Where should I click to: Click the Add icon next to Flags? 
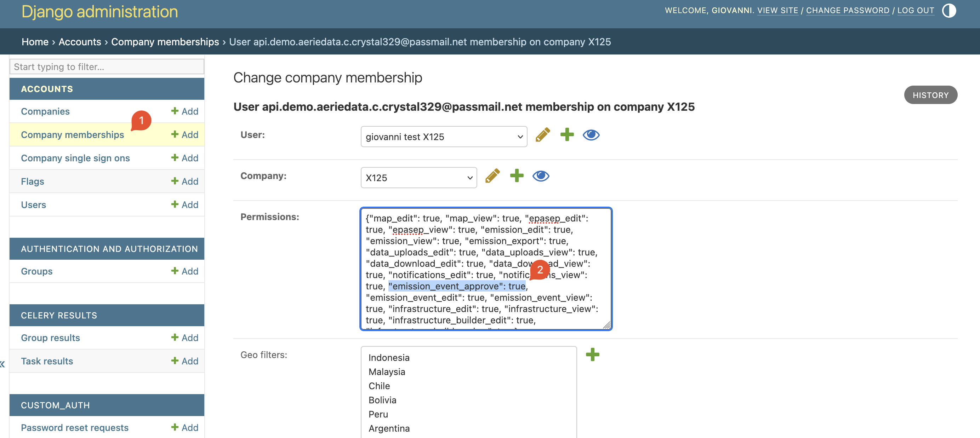pos(185,181)
